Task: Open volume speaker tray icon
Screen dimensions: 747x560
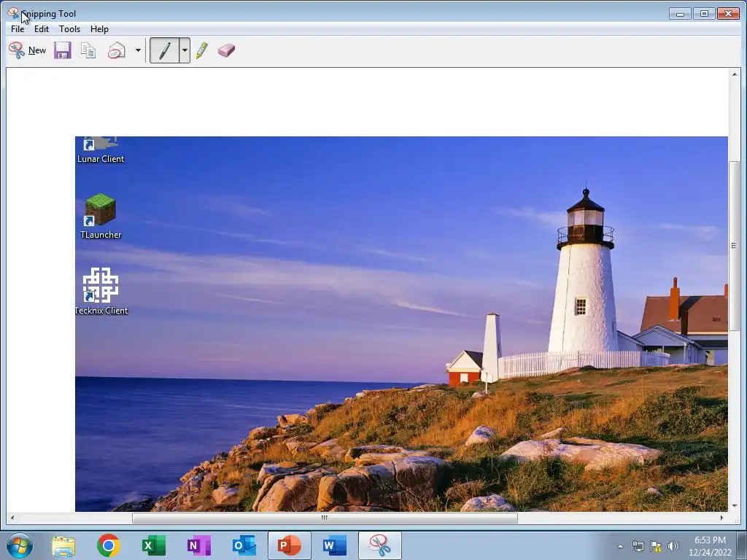Action: click(x=673, y=546)
